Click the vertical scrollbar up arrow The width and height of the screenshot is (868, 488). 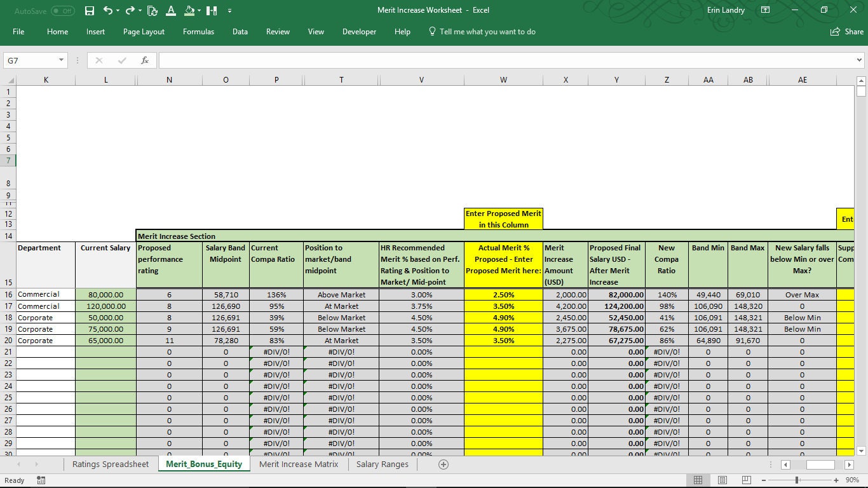point(861,81)
